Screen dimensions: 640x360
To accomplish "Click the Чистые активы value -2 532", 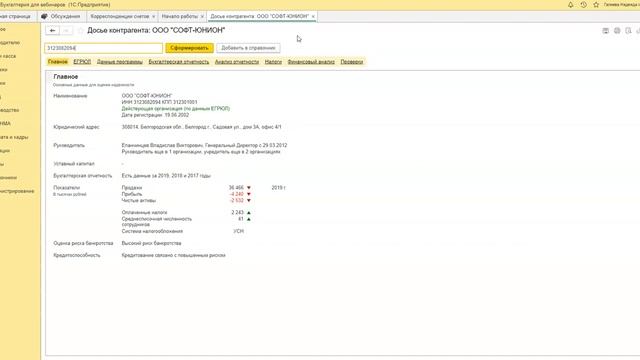I will coord(237,200).
